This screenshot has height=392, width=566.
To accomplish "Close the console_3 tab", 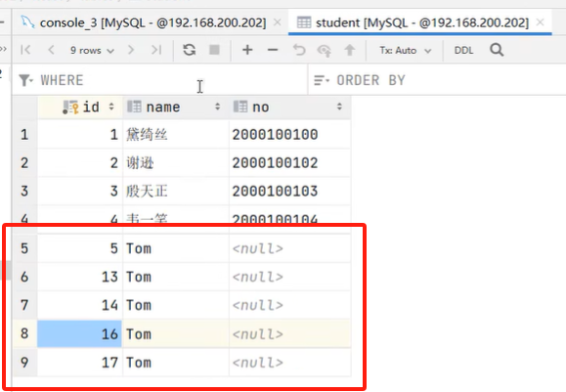I will pyautogui.click(x=278, y=22).
